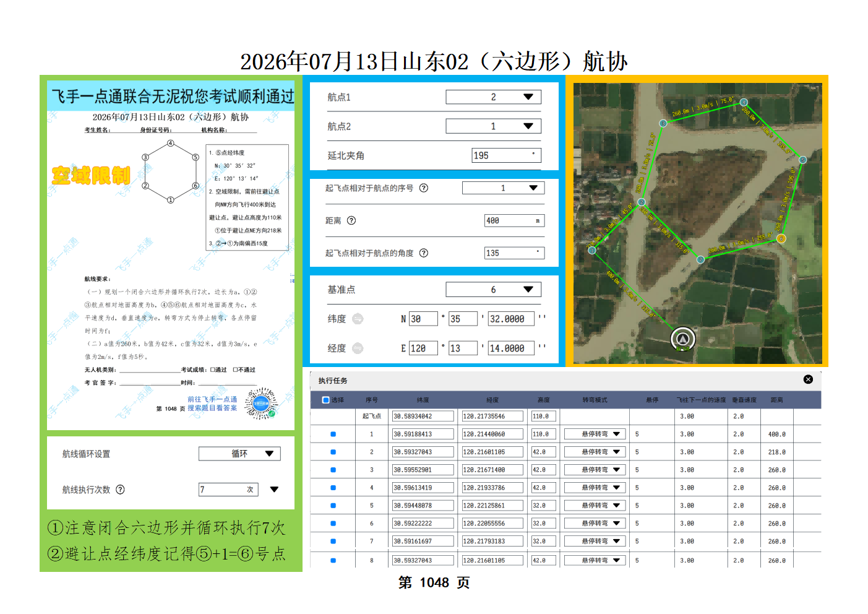868x614 pixels.
Task: Click the 延北夹角 field showing 195
Action: pyautogui.click(x=507, y=155)
